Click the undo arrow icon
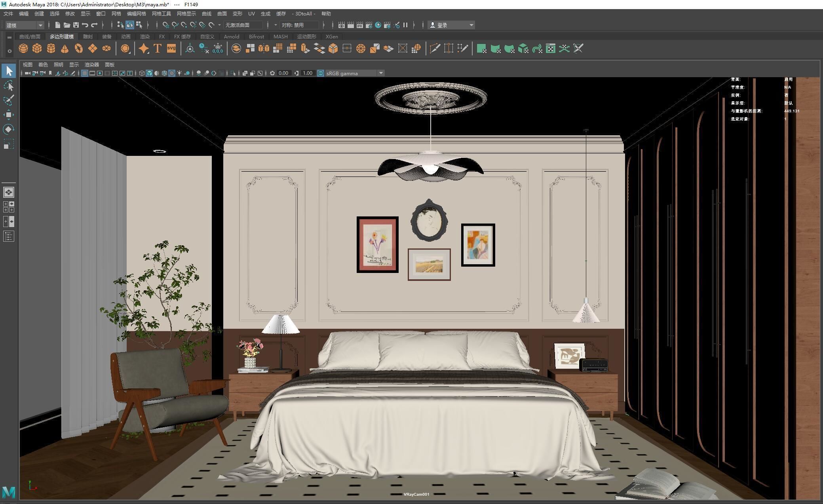The width and height of the screenshot is (823, 504). coord(85,25)
